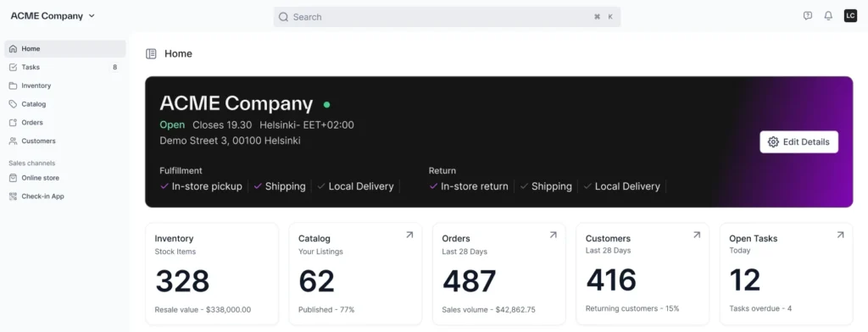Click Returning customers - 15% text
Image resolution: width=868 pixels, height=332 pixels.
632,308
